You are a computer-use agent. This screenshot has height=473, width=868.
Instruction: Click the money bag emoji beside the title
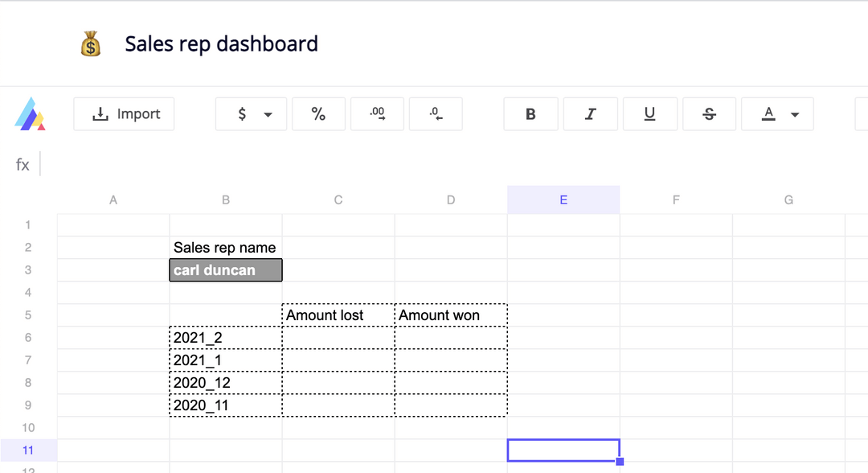91,43
